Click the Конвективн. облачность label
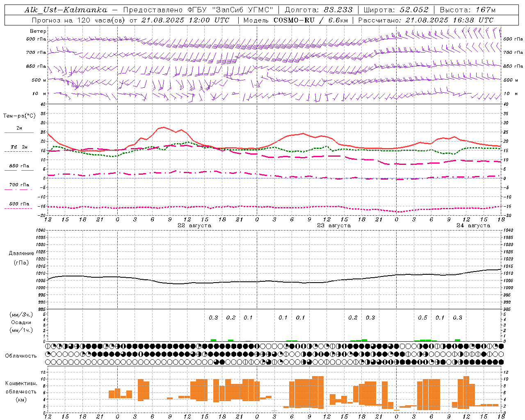Screen dimensions: 525x420 coord(21,388)
